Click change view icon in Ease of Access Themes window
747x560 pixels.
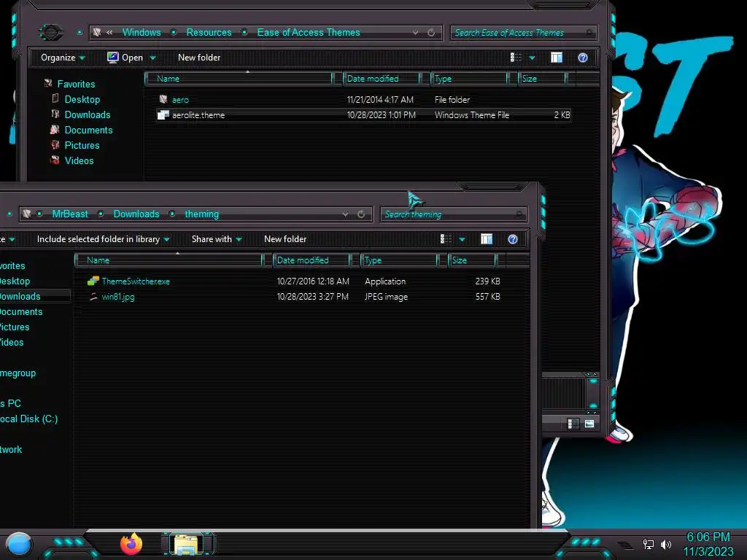516,58
